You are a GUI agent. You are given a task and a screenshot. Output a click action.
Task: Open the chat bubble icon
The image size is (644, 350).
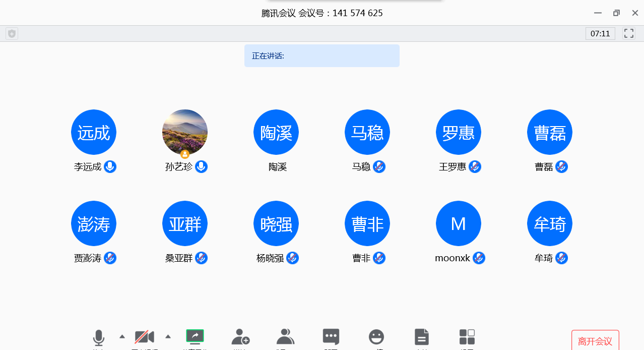(x=331, y=337)
